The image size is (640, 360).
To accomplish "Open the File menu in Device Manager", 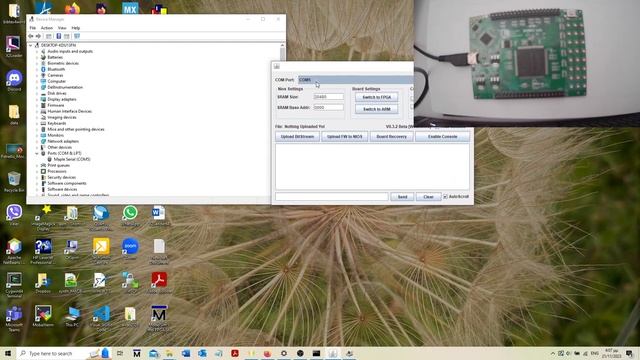I will click(x=33, y=28).
